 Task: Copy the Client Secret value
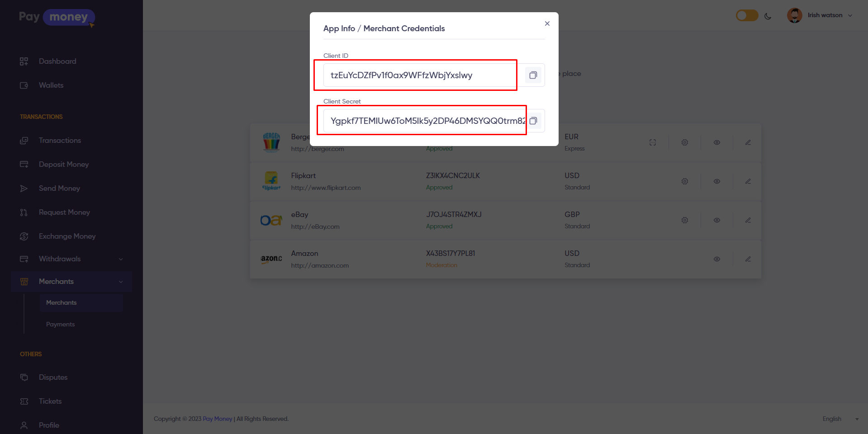coord(534,121)
